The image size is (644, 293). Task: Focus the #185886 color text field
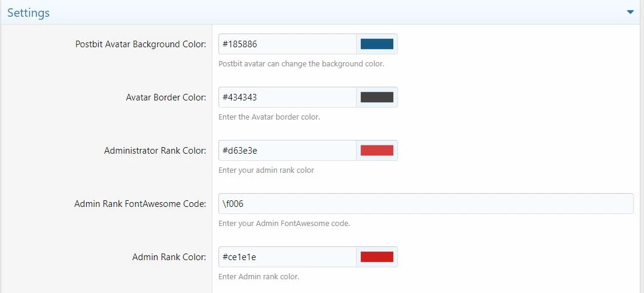point(287,44)
